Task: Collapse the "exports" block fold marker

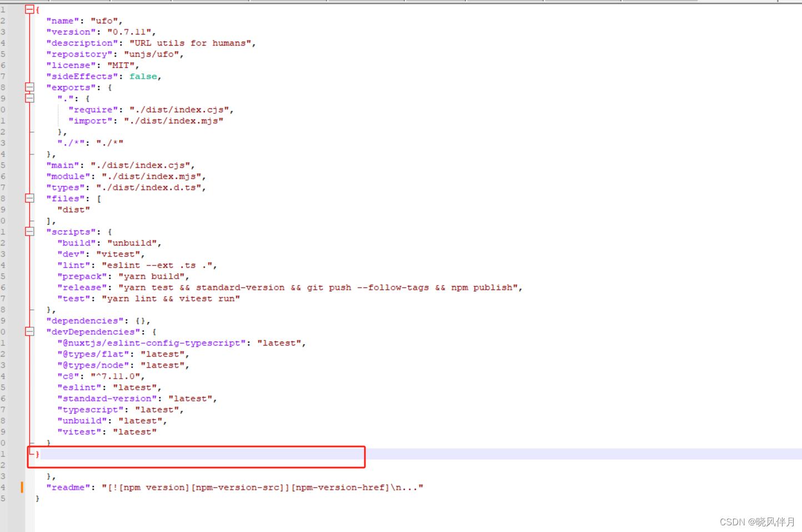Action: coord(29,87)
